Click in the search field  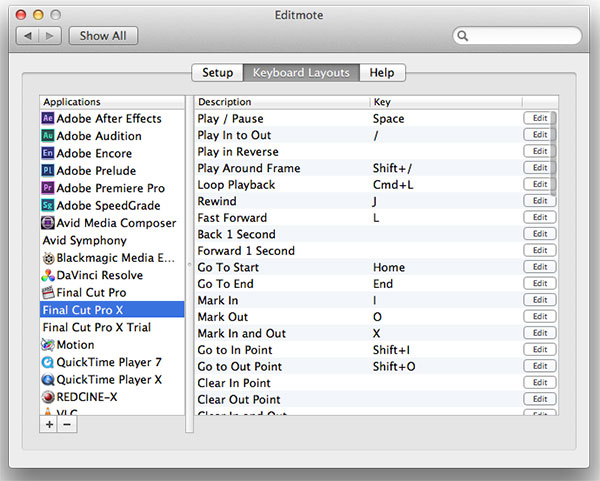(517, 36)
